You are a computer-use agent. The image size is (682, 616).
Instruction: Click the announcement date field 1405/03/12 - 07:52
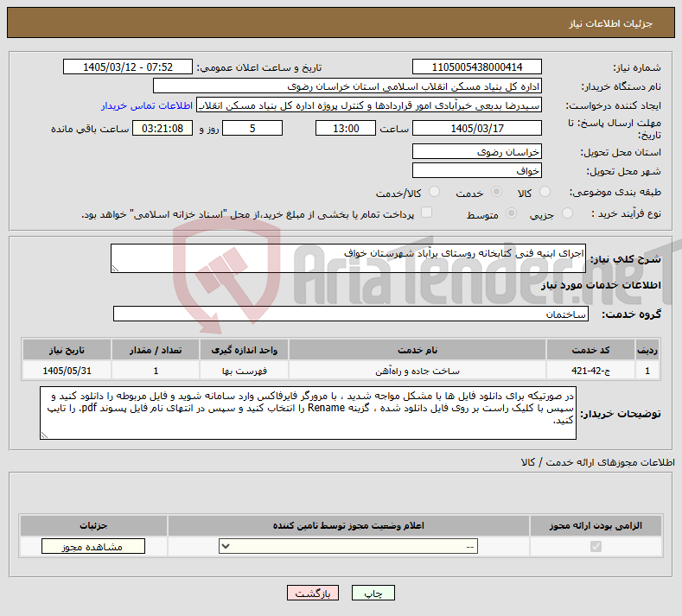point(128,67)
